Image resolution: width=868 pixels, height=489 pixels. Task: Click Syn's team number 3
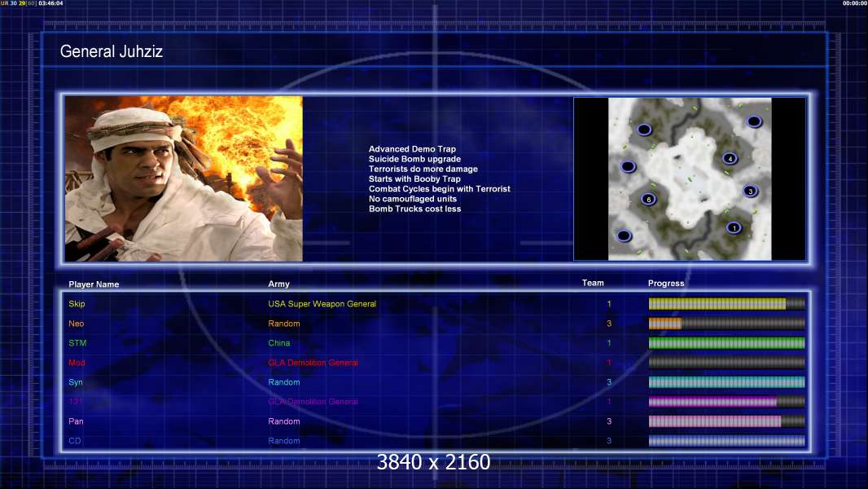pos(609,382)
